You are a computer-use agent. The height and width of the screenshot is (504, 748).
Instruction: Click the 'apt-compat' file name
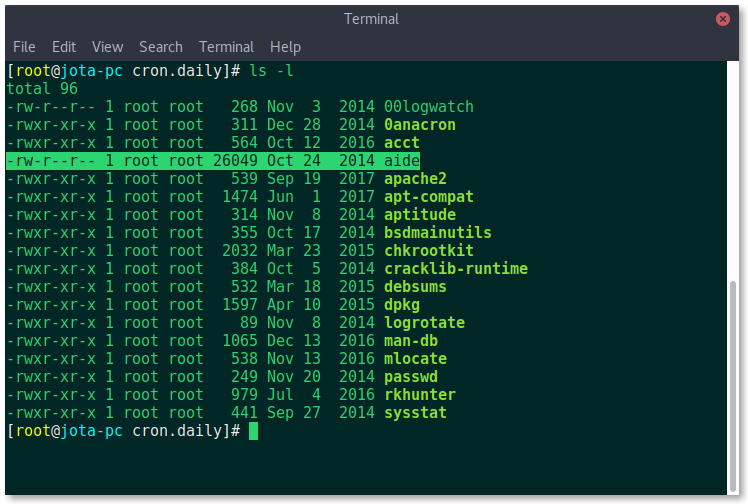pyautogui.click(x=429, y=197)
